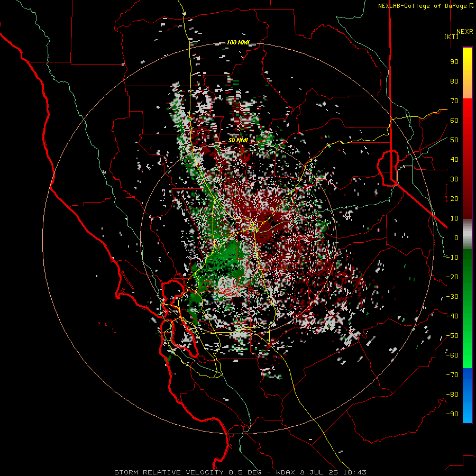Click the -60 value on the velocity scale
476x476 pixels.
452,355
